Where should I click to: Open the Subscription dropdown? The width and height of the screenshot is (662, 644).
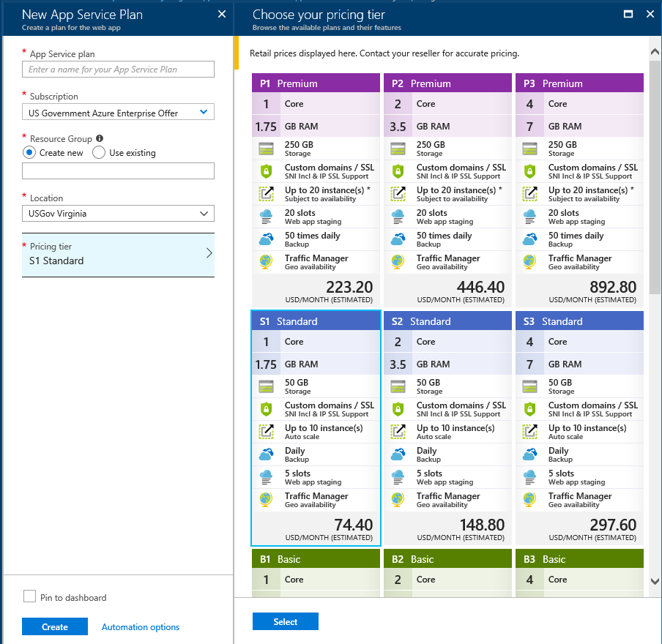pyautogui.click(x=118, y=112)
